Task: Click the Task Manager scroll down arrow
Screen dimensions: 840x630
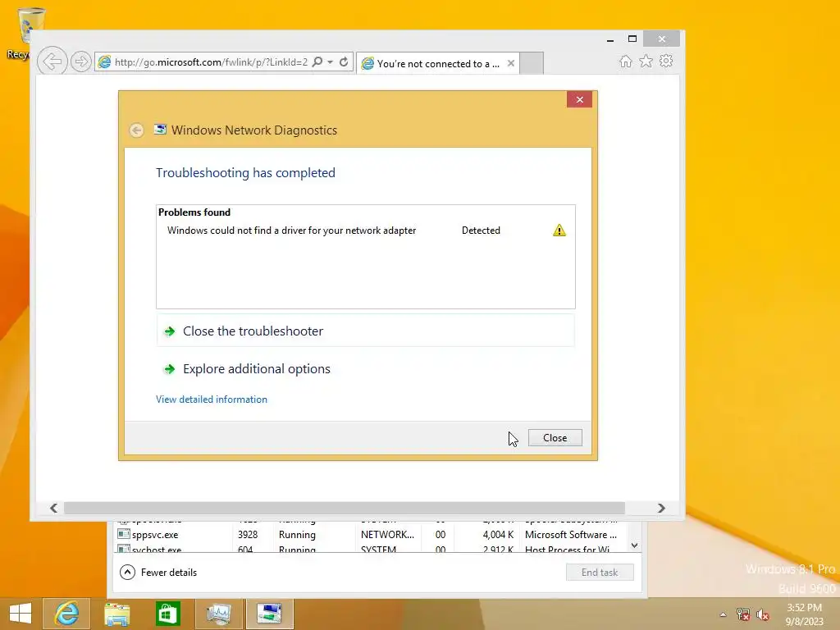Action: (x=634, y=546)
